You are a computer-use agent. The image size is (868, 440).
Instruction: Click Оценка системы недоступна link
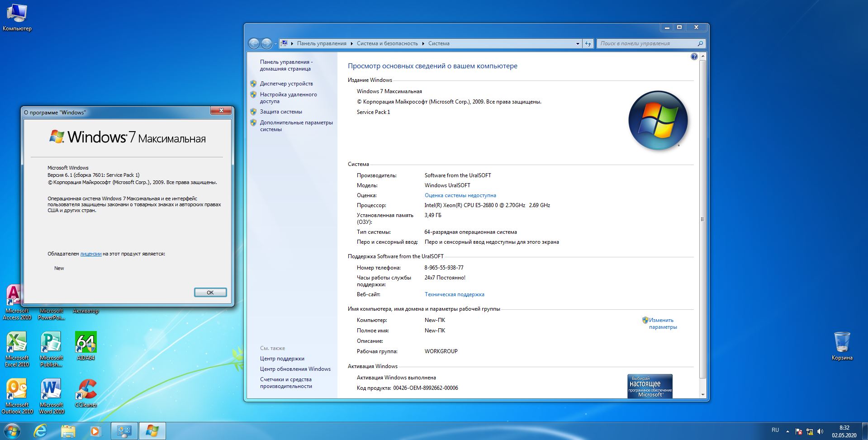[460, 195]
